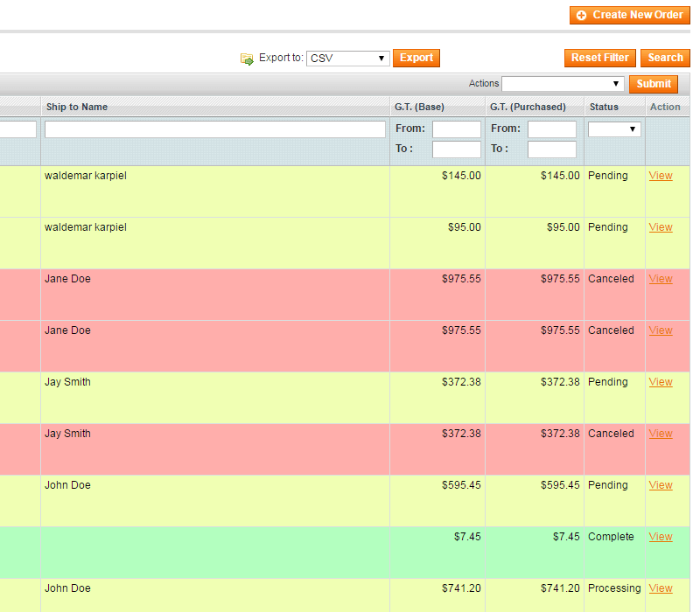Sort by G.T. (Base) column header

419,107
